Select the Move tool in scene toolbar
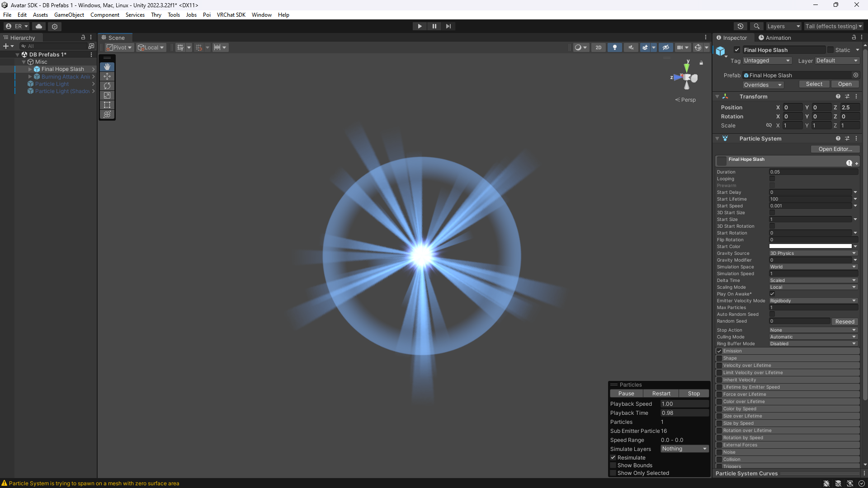This screenshot has height=488, width=868. click(x=107, y=76)
